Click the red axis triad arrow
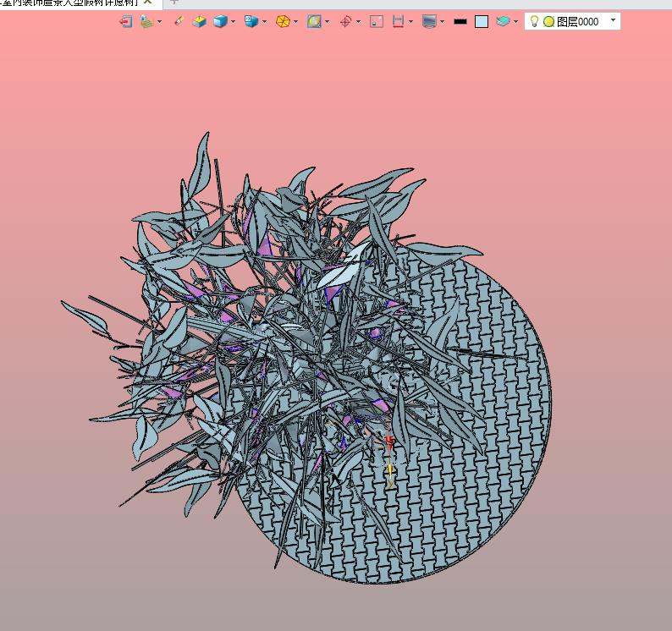Screen dimensions: 672x631 click(x=388, y=442)
